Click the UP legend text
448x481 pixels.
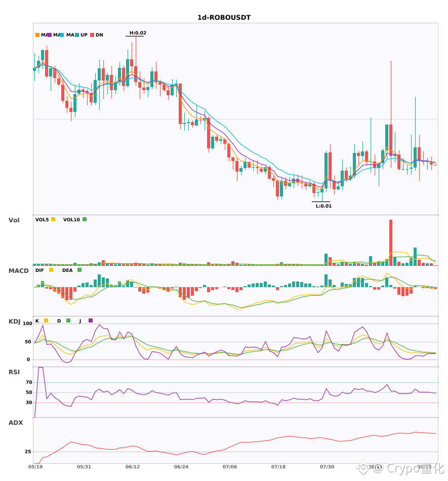pyautogui.click(x=84, y=35)
